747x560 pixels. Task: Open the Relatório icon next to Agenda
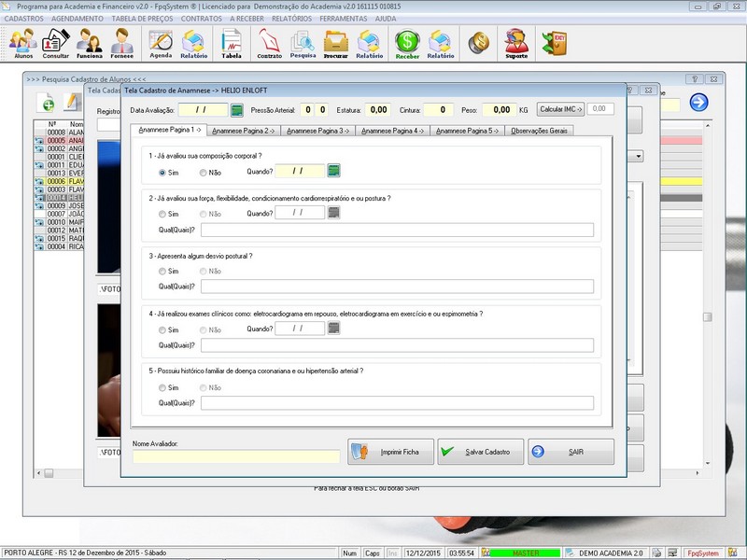point(194,43)
